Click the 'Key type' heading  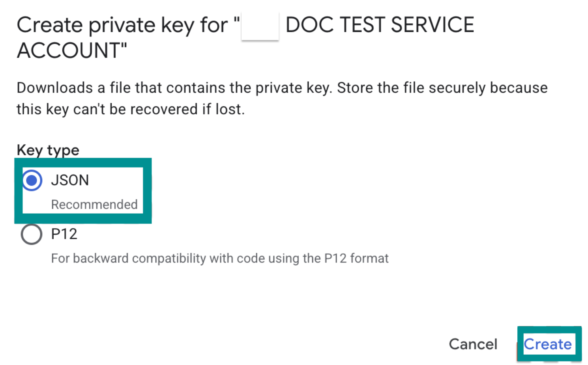pyautogui.click(x=47, y=150)
